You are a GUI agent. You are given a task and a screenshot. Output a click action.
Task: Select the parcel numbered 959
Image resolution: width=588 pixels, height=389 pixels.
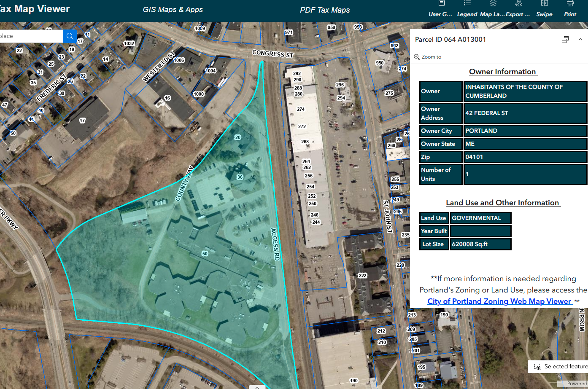point(332,27)
